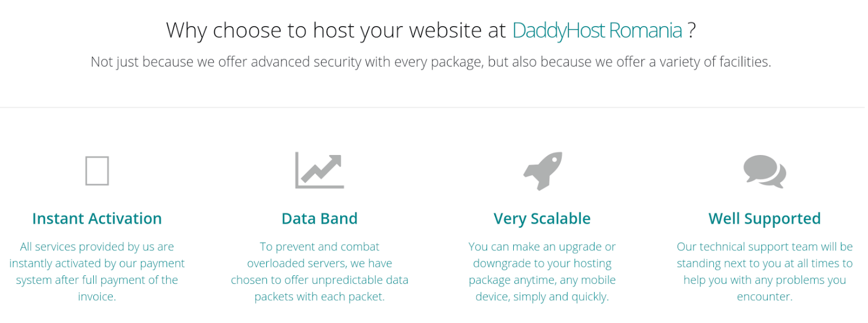Click the word 'invoice.' in first column
Image resolution: width=868 pixels, height=323 pixels.
point(97,296)
